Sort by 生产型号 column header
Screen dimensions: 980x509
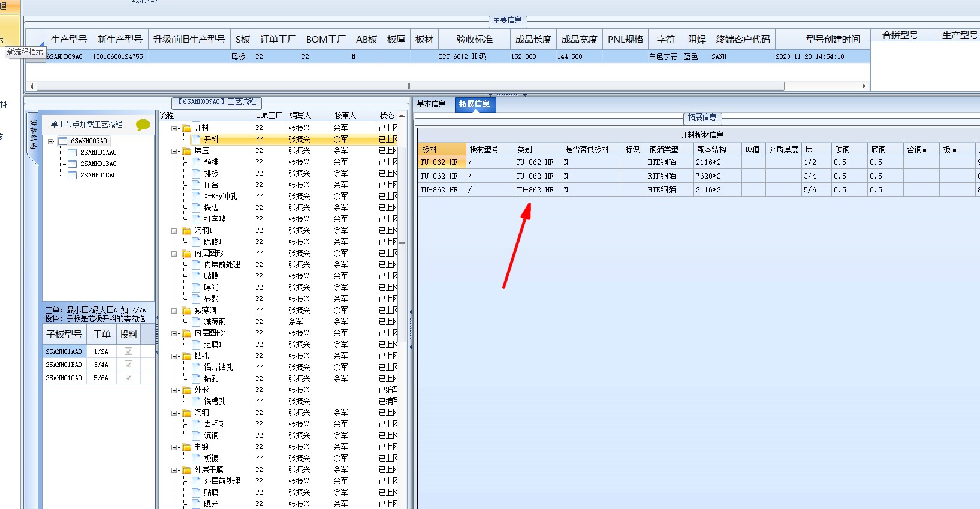[69, 40]
